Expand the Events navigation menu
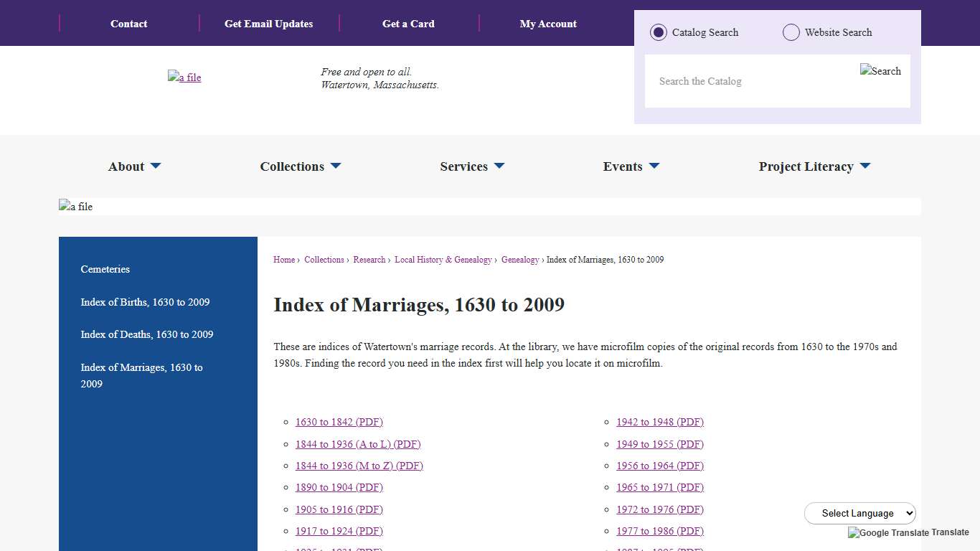980x551 pixels. (x=623, y=166)
